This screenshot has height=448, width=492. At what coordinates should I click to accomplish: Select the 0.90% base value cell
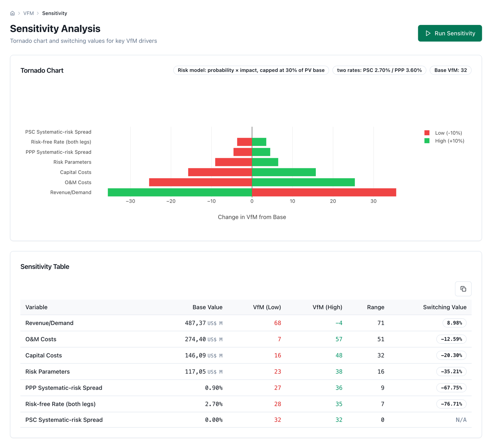point(214,388)
